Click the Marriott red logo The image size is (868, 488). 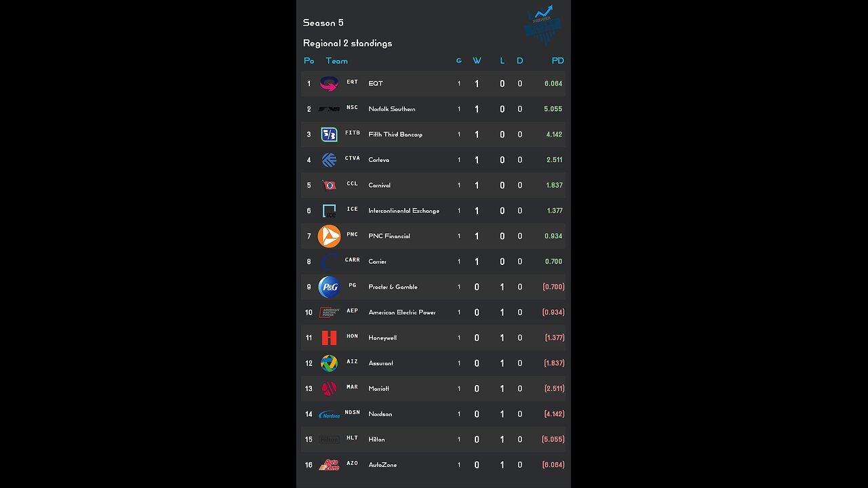tap(329, 388)
